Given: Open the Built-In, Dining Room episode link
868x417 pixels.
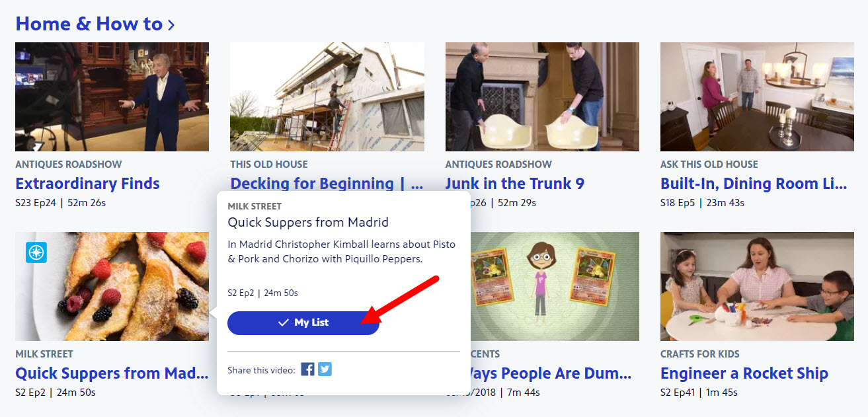Looking at the screenshot, I should pyautogui.click(x=754, y=184).
